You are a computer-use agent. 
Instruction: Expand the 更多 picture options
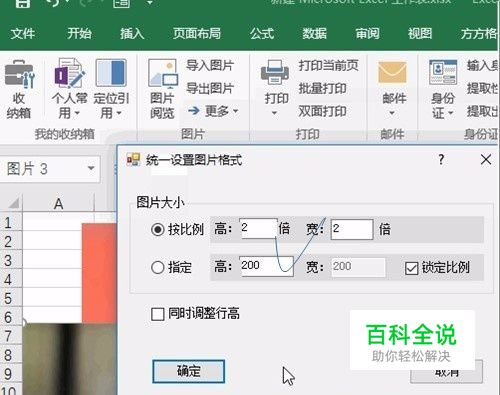point(213,111)
